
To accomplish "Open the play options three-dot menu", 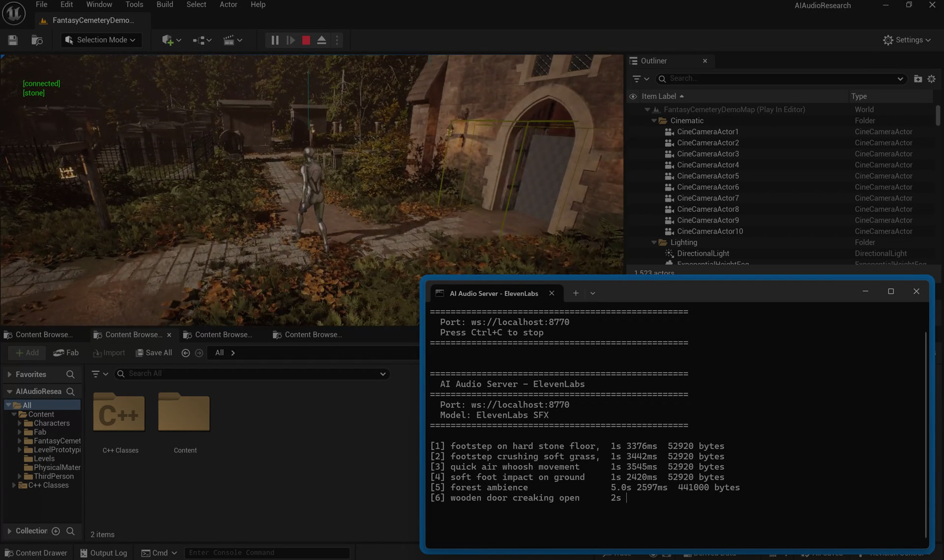I will click(337, 40).
